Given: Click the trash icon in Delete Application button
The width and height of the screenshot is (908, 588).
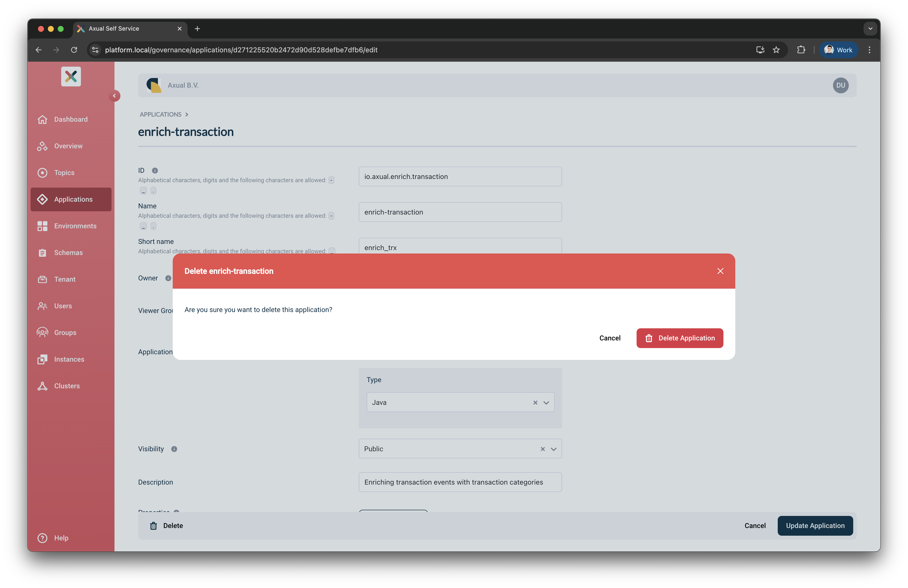Looking at the screenshot, I should click(649, 338).
